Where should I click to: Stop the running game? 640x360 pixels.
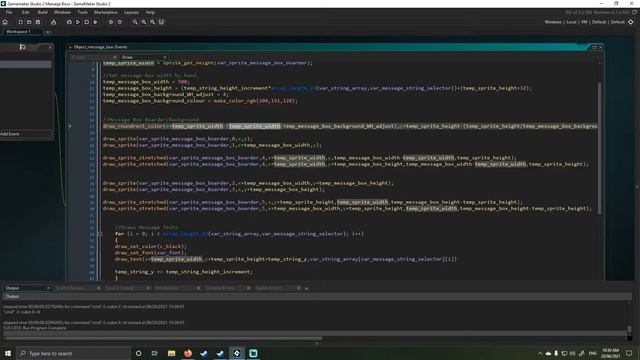(x=87, y=22)
